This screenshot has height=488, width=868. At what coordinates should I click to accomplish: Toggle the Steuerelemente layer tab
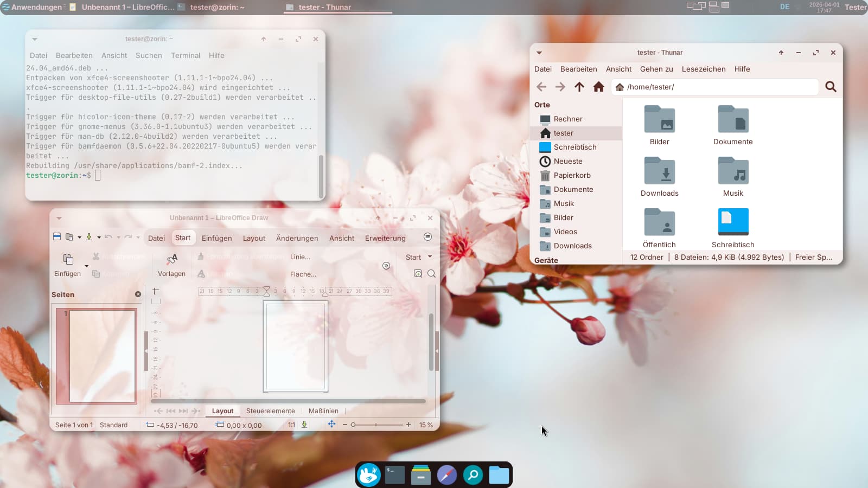pos(270,411)
